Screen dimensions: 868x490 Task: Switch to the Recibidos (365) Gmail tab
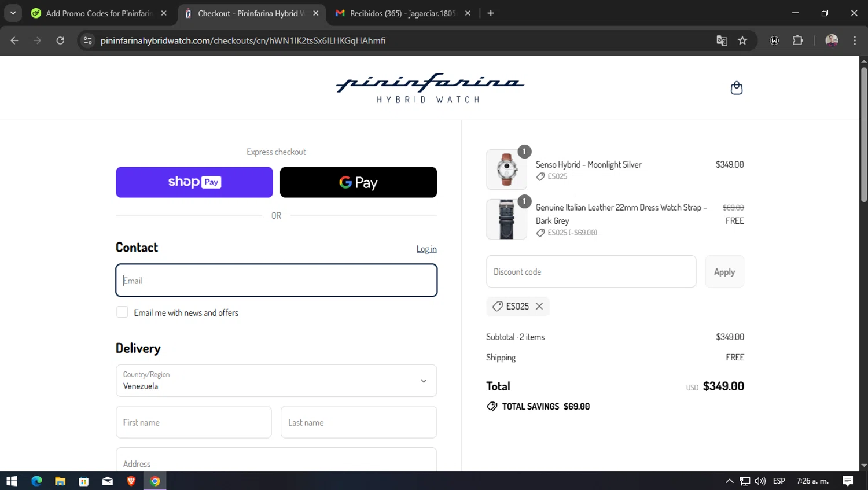pyautogui.click(x=403, y=13)
